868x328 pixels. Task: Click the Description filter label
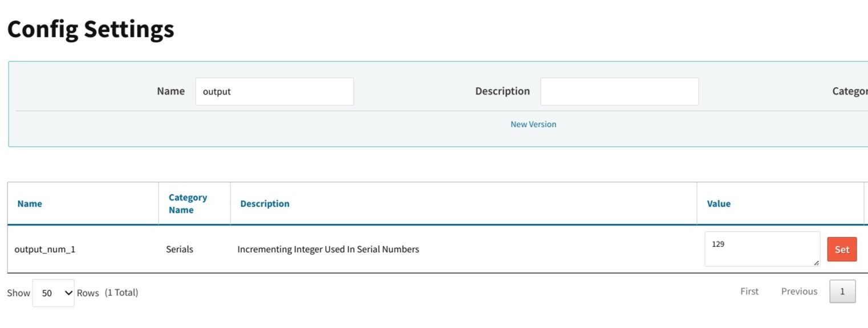502,91
